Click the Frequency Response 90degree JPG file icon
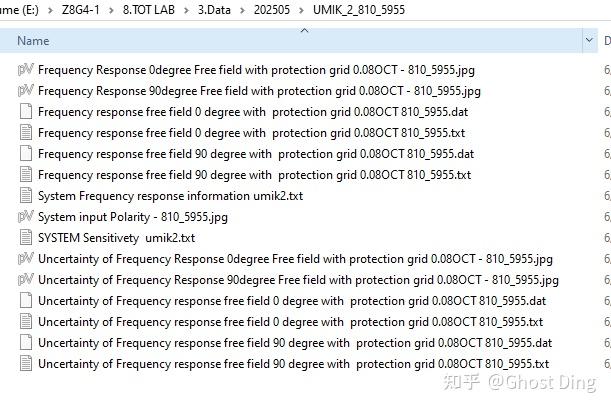The width and height of the screenshot is (611, 410). point(26,91)
